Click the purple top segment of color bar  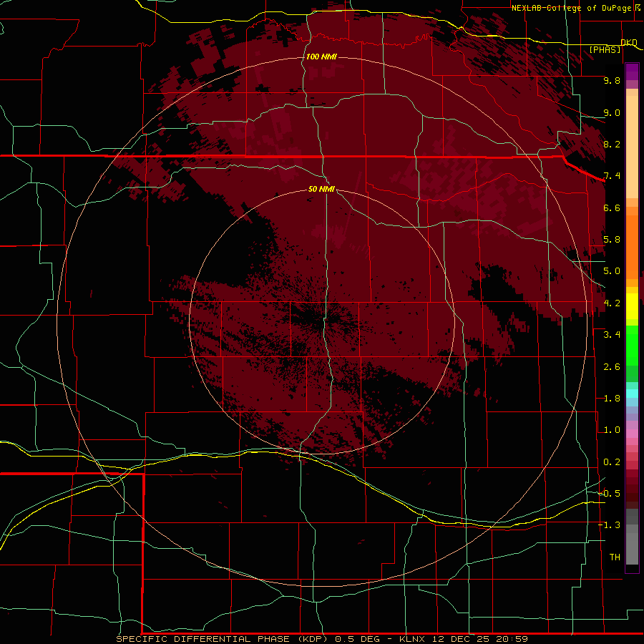[x=632, y=72]
